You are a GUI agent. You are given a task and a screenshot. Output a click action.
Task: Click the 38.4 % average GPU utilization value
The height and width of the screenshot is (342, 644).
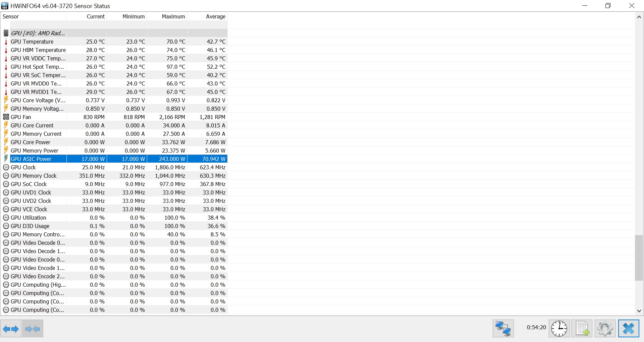[216, 218]
